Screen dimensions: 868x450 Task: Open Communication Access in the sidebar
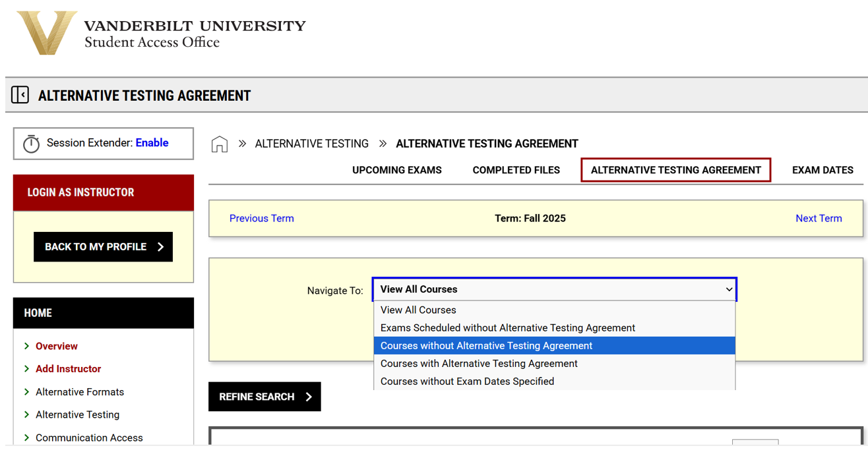pyautogui.click(x=89, y=437)
